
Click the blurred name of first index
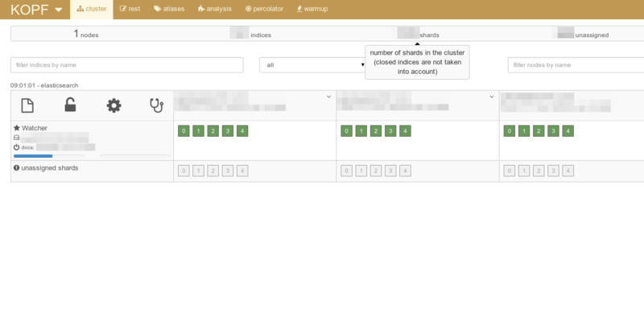[x=230, y=101]
